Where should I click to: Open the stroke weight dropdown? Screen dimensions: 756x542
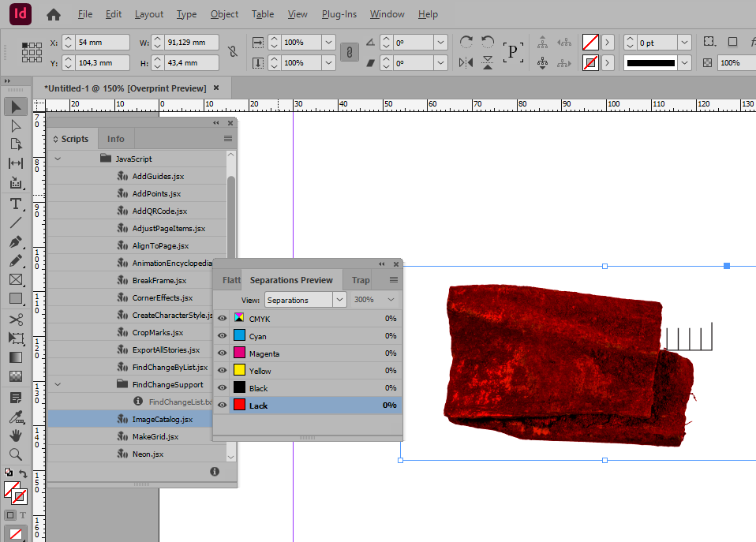(x=684, y=43)
